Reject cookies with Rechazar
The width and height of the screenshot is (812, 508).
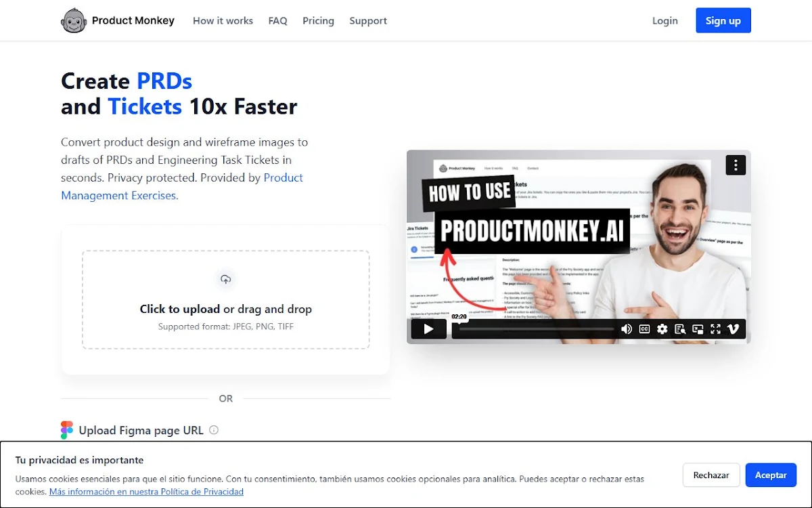pos(711,475)
